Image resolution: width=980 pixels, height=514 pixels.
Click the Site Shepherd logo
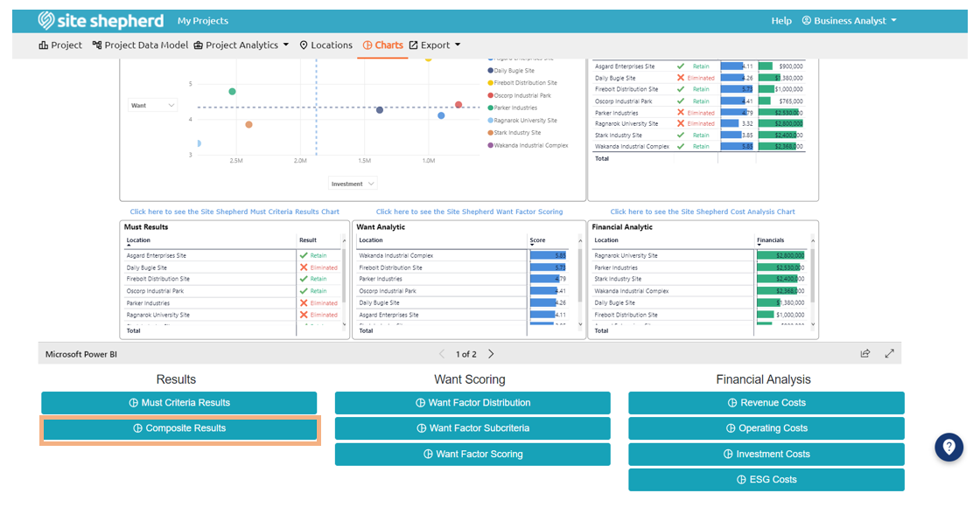[x=101, y=21]
